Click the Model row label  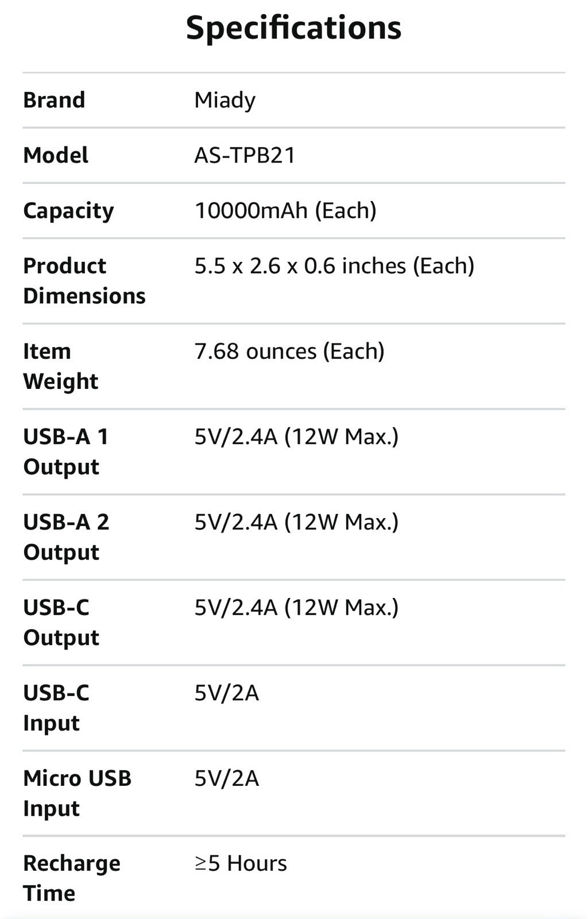pyautogui.click(x=56, y=155)
